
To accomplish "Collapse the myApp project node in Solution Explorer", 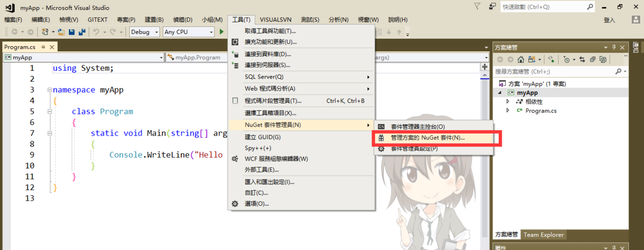I will [x=501, y=93].
